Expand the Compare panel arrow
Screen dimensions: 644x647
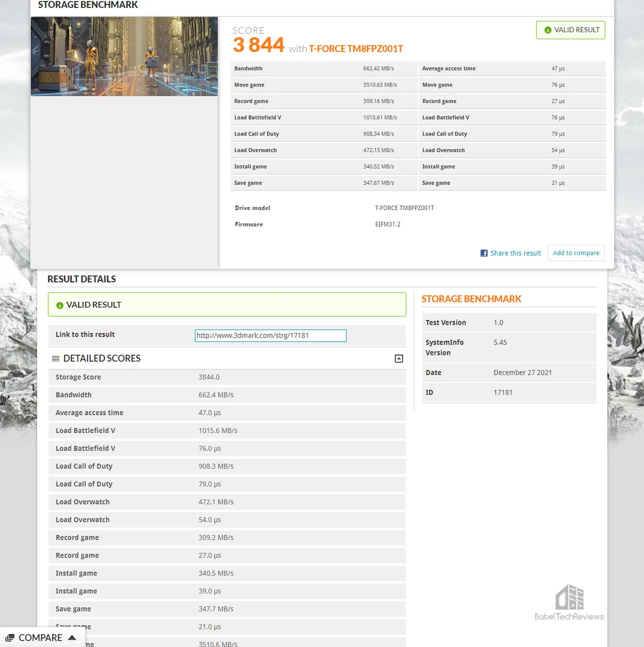click(72, 638)
